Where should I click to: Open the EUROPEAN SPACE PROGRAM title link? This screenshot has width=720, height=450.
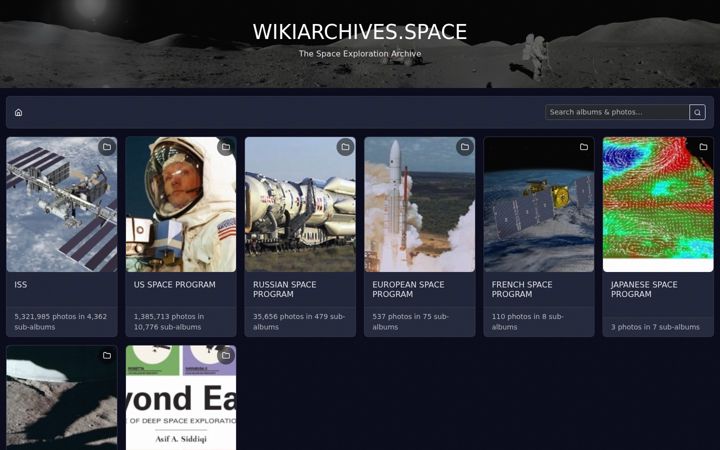(x=408, y=289)
